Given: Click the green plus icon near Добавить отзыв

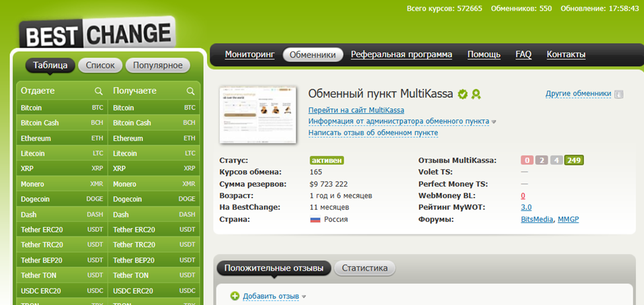Looking at the screenshot, I should (x=235, y=296).
